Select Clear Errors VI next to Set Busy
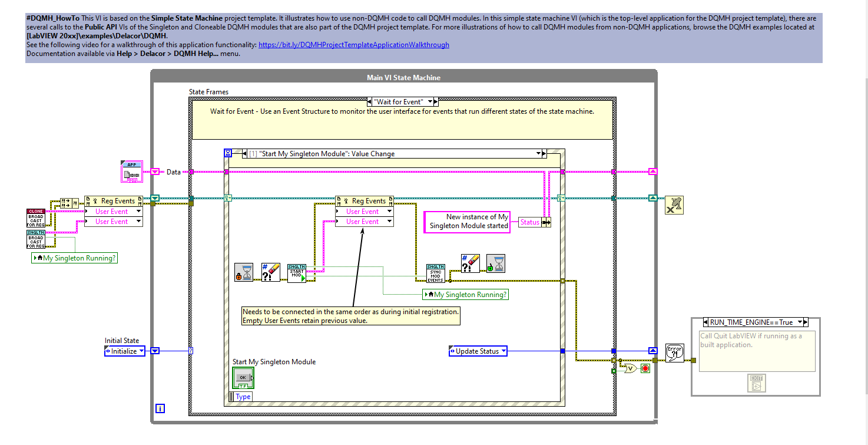This screenshot has width=868, height=445. (271, 272)
